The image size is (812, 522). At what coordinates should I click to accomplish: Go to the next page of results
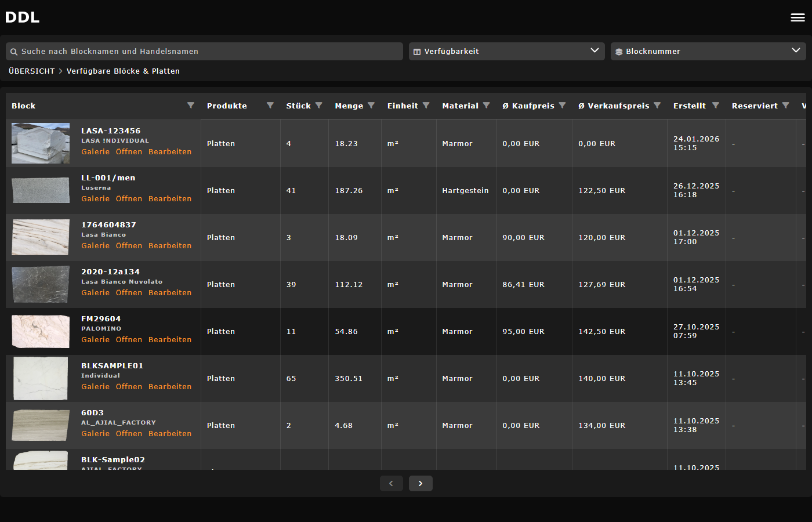(420, 483)
